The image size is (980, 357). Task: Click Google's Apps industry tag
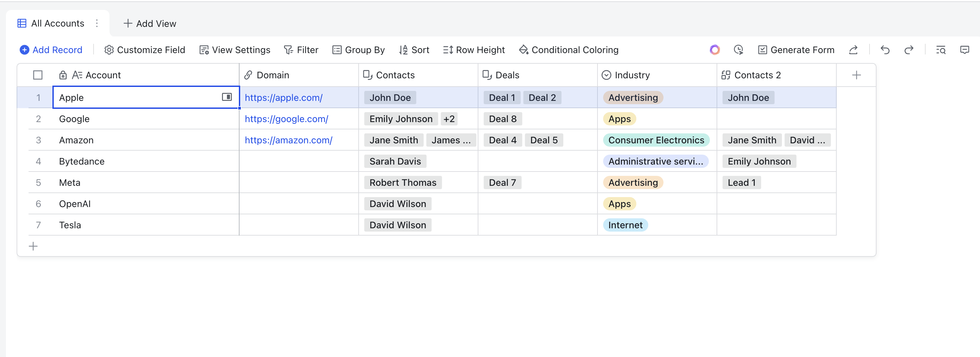click(619, 119)
